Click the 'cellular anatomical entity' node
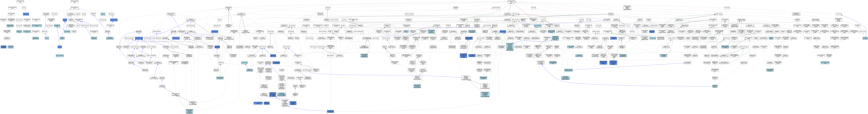868x114 pixels. [74, 8]
